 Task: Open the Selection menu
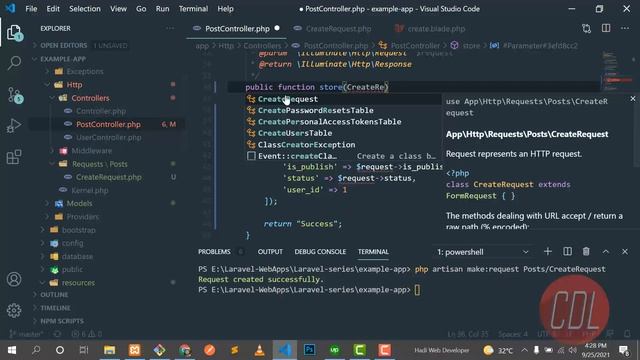tap(84, 9)
